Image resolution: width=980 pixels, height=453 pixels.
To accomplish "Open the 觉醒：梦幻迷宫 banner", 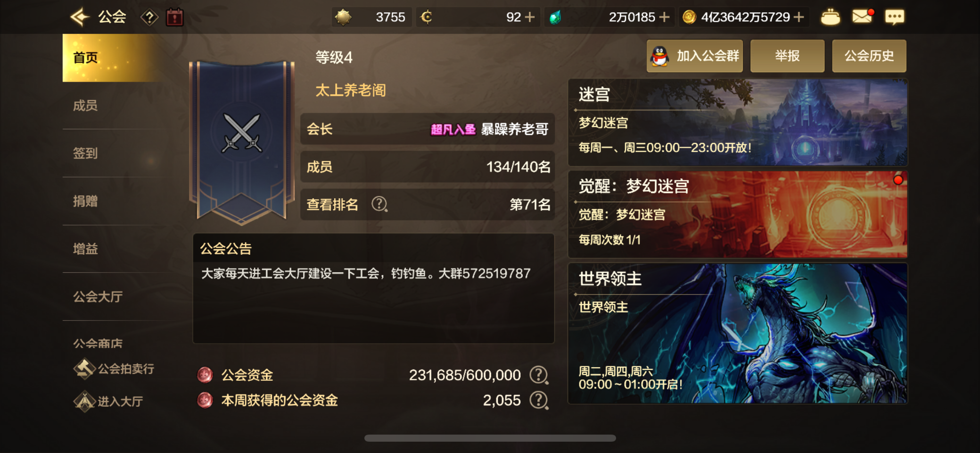I will pos(738,215).
